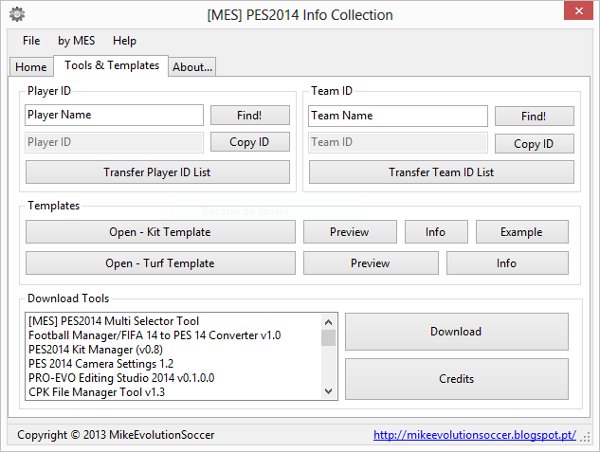The height and width of the screenshot is (452, 600).
Task: Click the tools list scroll down arrow
Action: coord(328,391)
